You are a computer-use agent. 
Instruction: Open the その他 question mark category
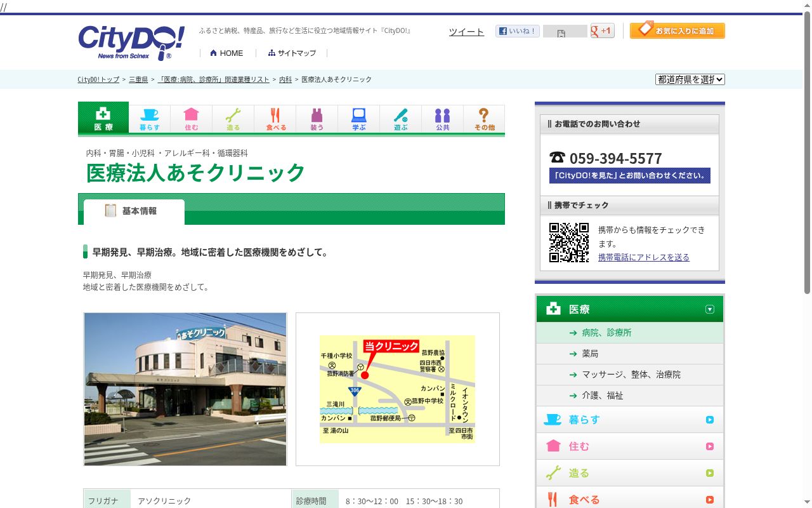pyautogui.click(x=485, y=119)
